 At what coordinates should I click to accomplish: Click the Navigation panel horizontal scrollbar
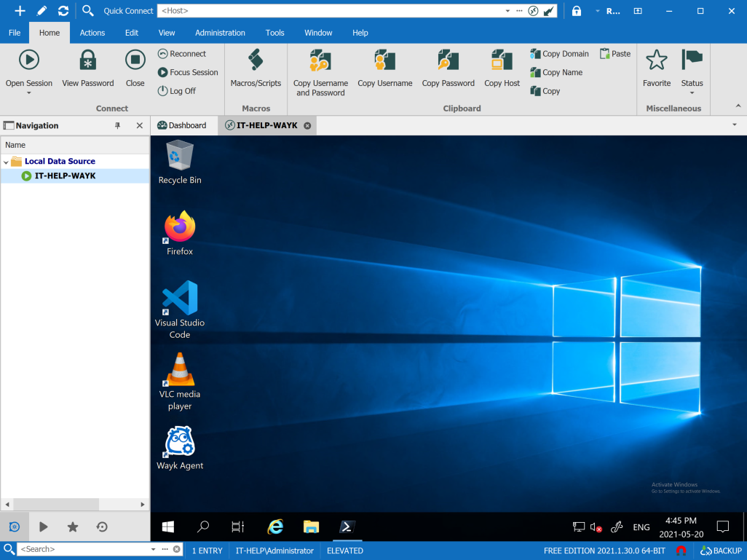(55, 504)
